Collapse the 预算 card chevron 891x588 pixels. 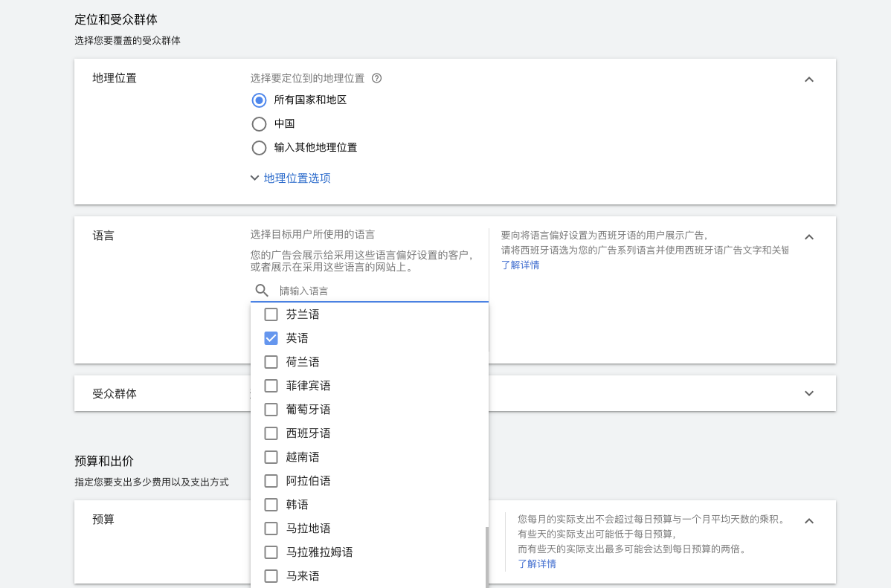809,521
